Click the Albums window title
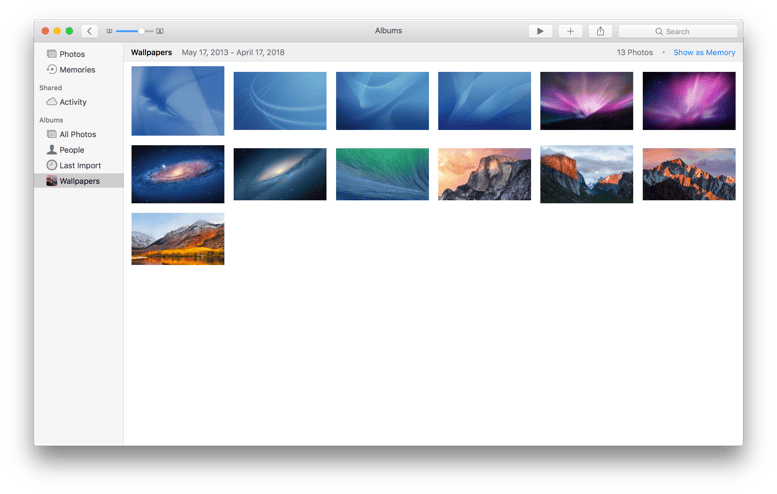This screenshot has width=777, height=494. coord(388,31)
